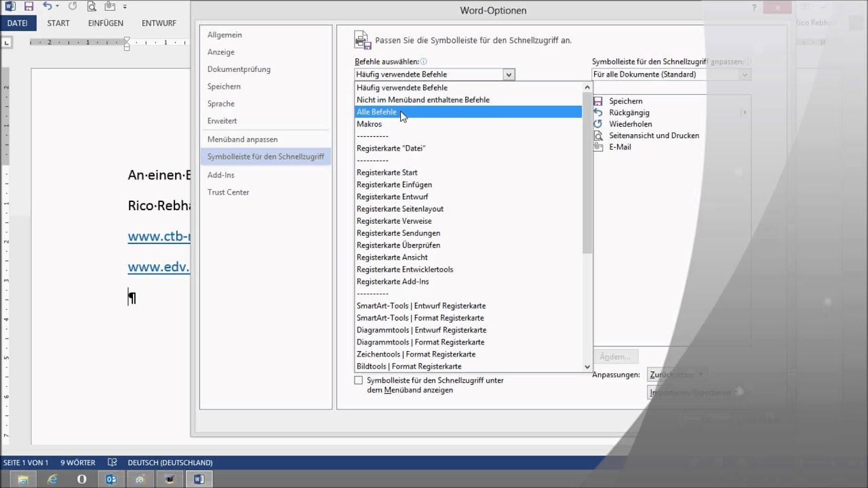Screen dimensions: 868x488
Task: Choose 'Registerkarte Einfügen' entry
Action: coord(468,184)
